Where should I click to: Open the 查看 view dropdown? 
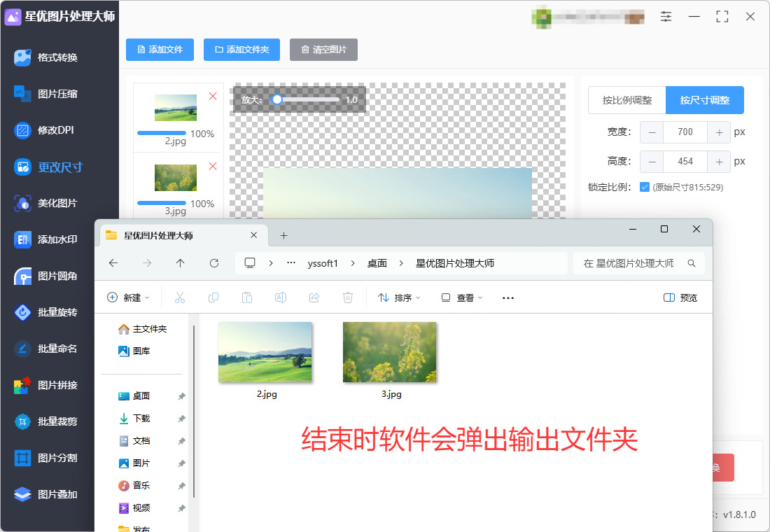coord(461,297)
